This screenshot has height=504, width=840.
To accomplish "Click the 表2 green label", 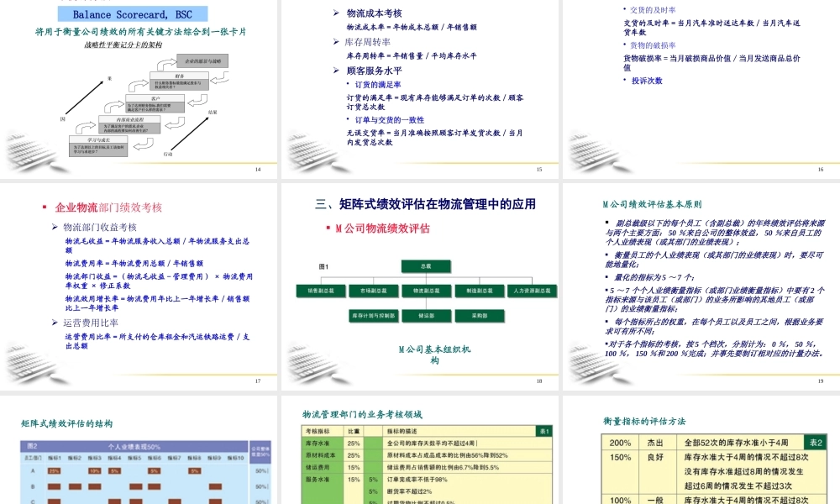I will click(816, 443).
